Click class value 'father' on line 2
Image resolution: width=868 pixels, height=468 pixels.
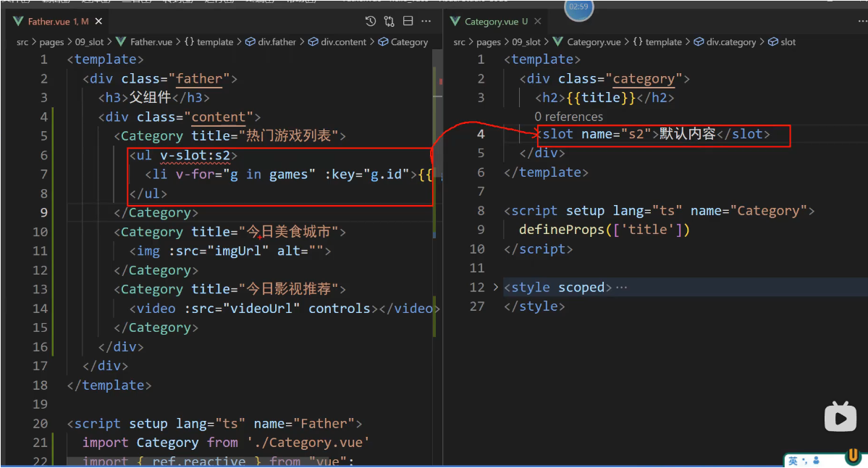click(199, 79)
